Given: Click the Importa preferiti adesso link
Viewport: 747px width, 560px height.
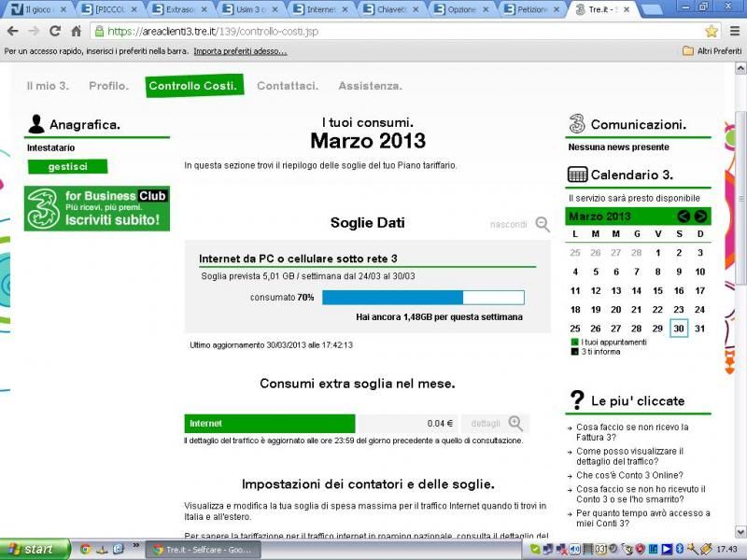Looking at the screenshot, I should point(240,51).
